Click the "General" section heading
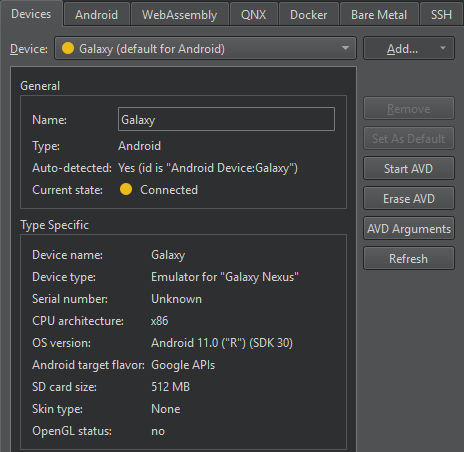 (40, 86)
